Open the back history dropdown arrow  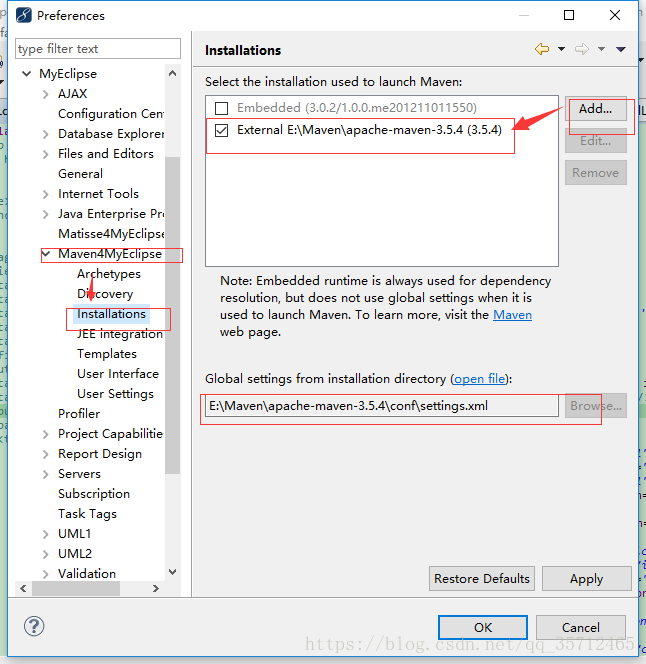[x=561, y=49]
